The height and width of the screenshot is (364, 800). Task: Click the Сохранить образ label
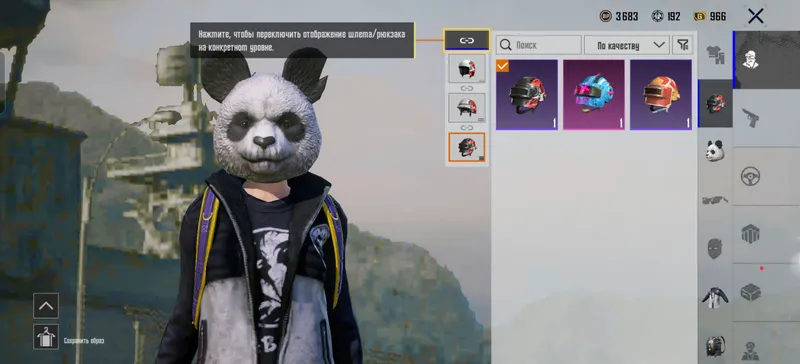coord(84,341)
